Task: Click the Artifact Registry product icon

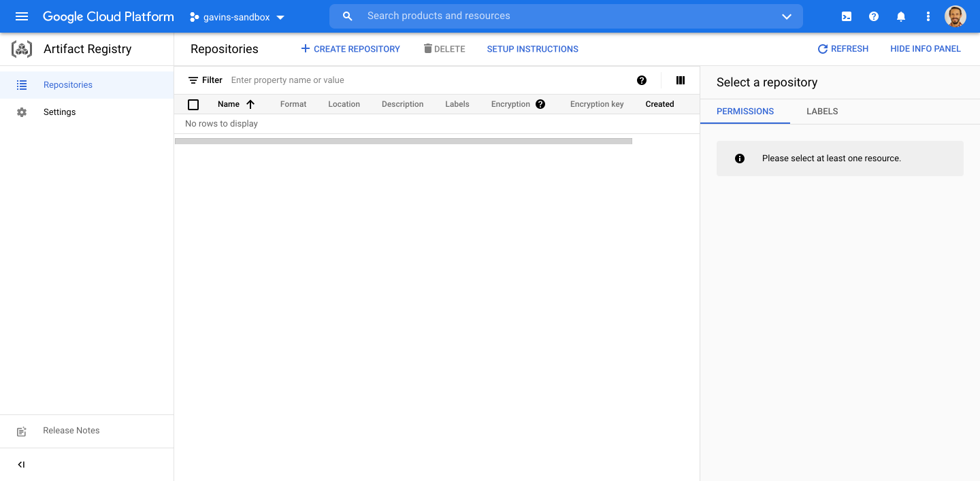Action: [21, 48]
